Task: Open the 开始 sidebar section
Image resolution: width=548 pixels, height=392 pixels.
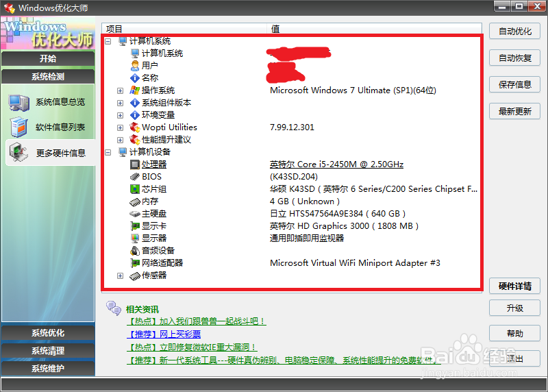Action: pos(48,58)
